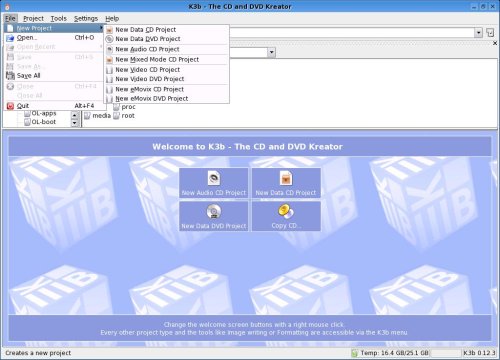Choose Save All in File menu

click(x=54, y=76)
